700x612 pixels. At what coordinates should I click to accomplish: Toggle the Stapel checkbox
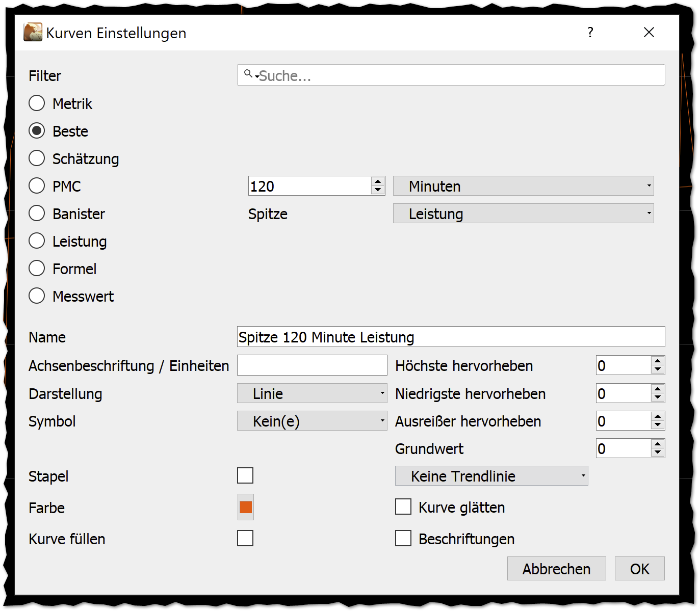point(245,475)
